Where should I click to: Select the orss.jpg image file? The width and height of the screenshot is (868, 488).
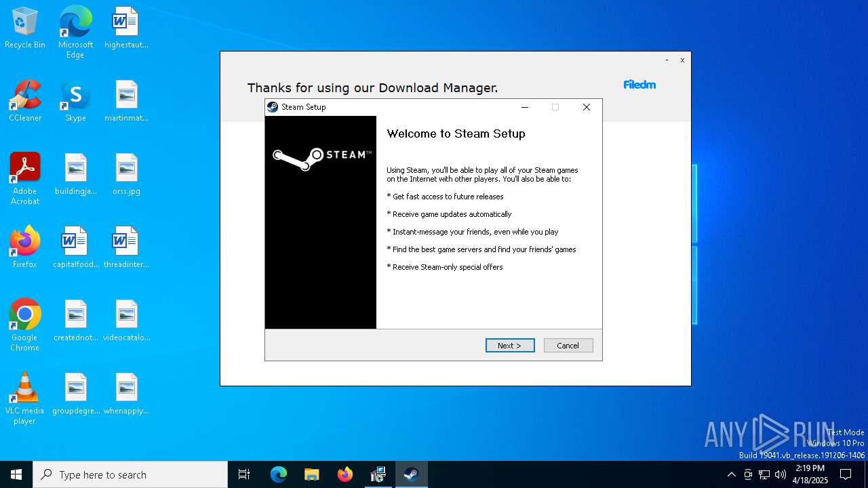tap(126, 175)
